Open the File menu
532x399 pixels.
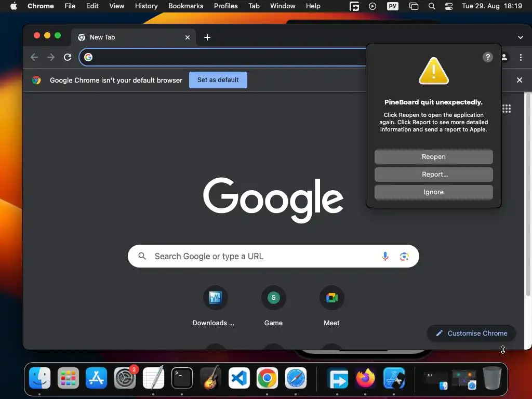[70, 6]
